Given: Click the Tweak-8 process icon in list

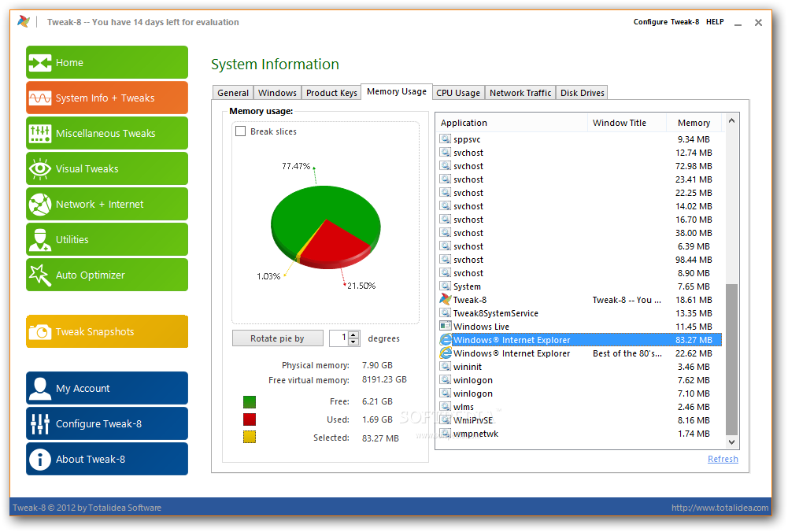Looking at the screenshot, I should click(446, 299).
